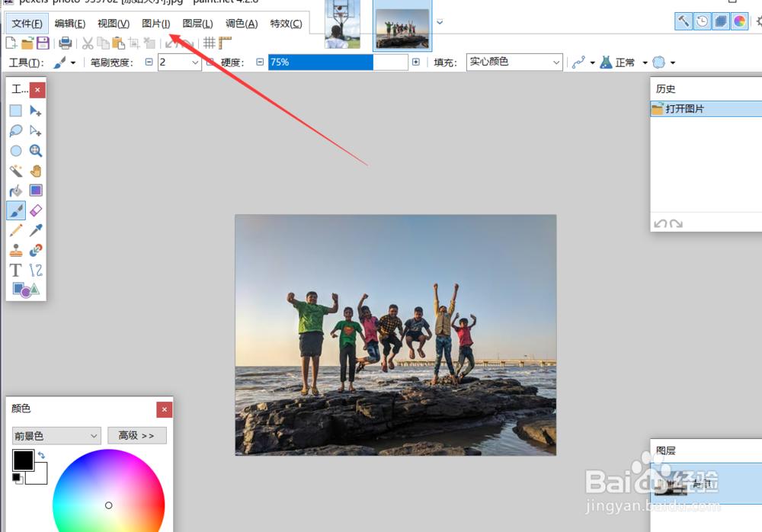Select the Move Selection tool
Image resolution: width=762 pixels, height=532 pixels.
pos(36,131)
